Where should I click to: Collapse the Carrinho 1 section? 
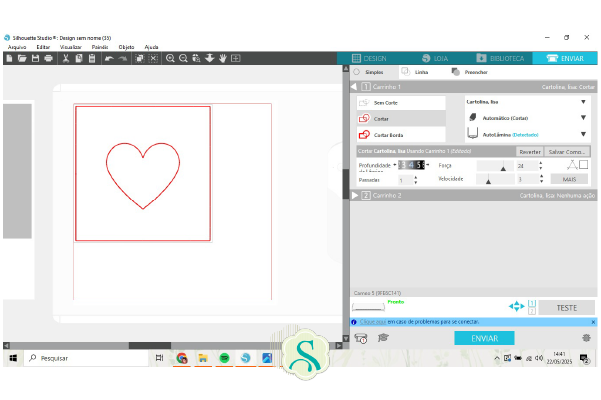point(354,87)
